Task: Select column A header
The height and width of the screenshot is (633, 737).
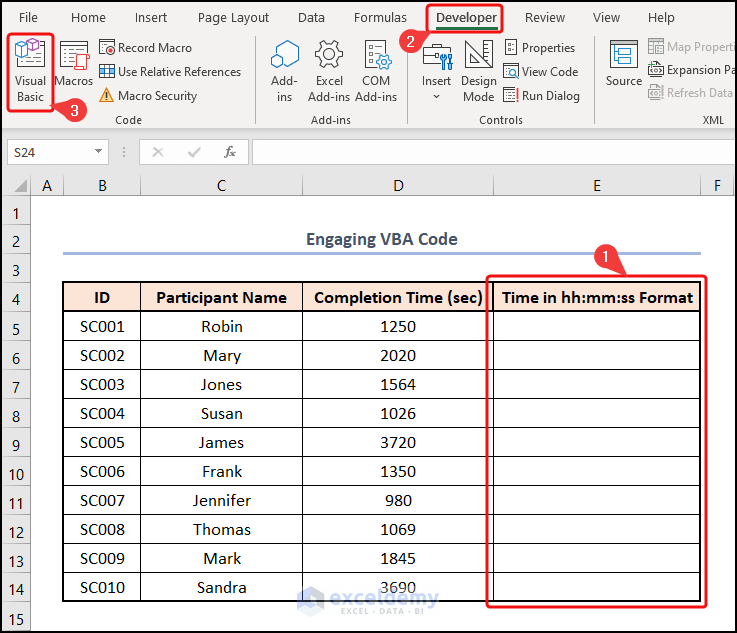Action: point(47,186)
